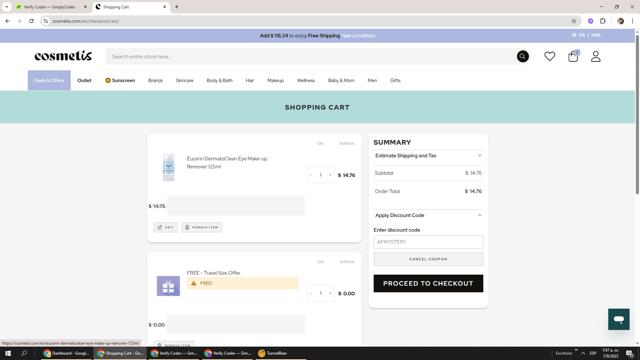Open the Makeup menu

pyautogui.click(x=276, y=80)
